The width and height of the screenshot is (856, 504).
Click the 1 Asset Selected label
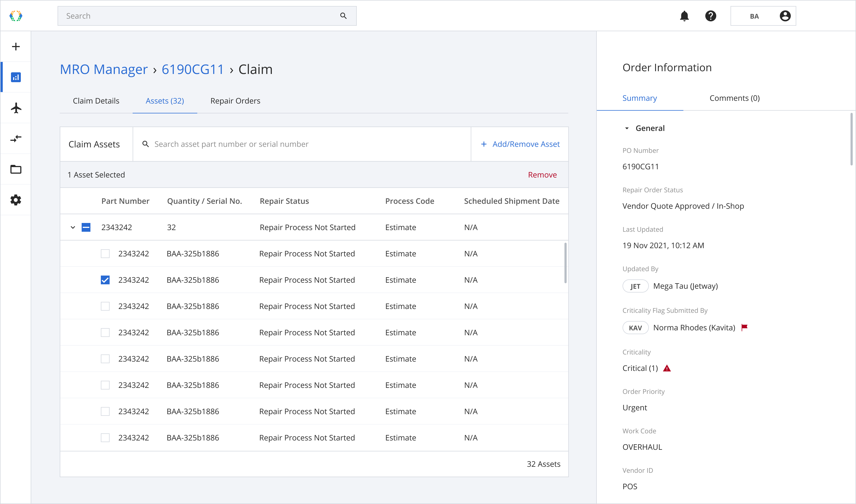[x=96, y=174]
